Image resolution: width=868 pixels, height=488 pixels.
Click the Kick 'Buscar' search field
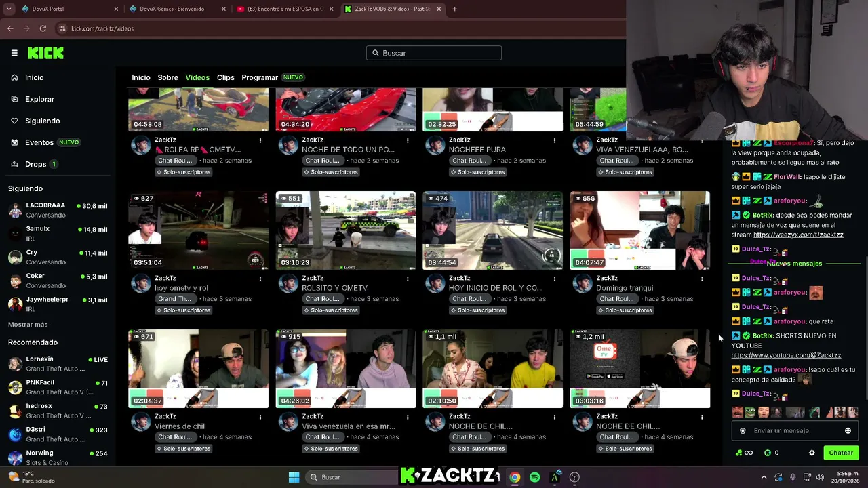pyautogui.click(x=434, y=53)
